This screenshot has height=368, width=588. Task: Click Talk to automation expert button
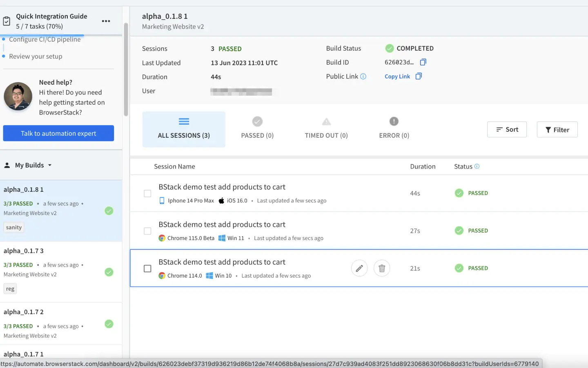pos(58,133)
